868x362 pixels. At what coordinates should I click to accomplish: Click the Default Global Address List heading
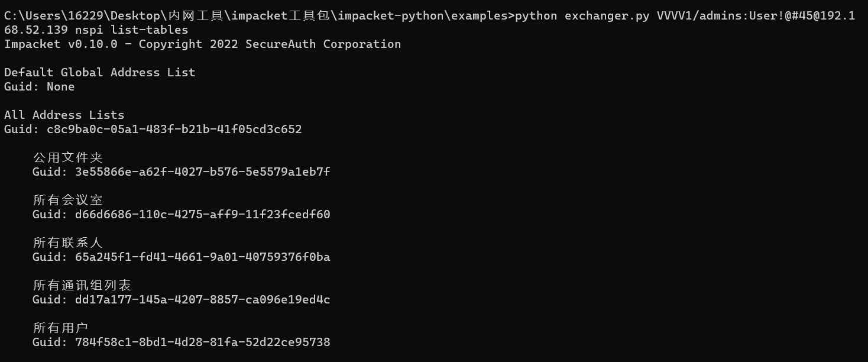pos(99,73)
